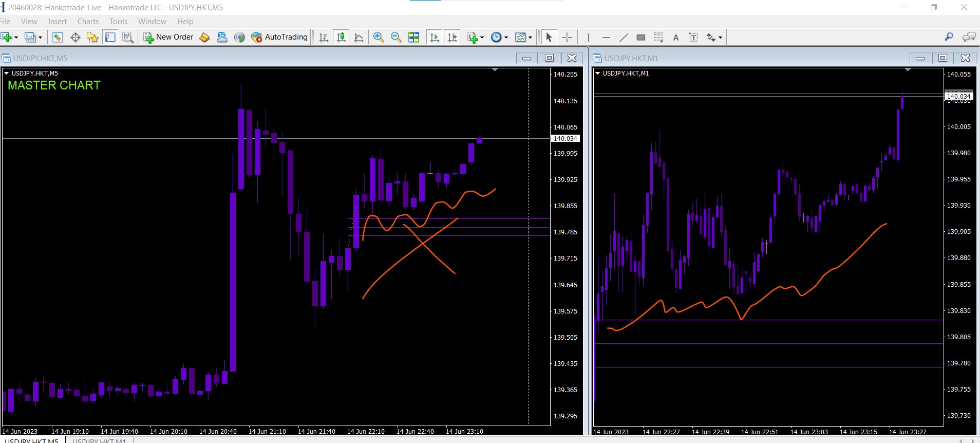Pick the Text tool marked A
The width and height of the screenshot is (980, 443).
click(x=676, y=37)
